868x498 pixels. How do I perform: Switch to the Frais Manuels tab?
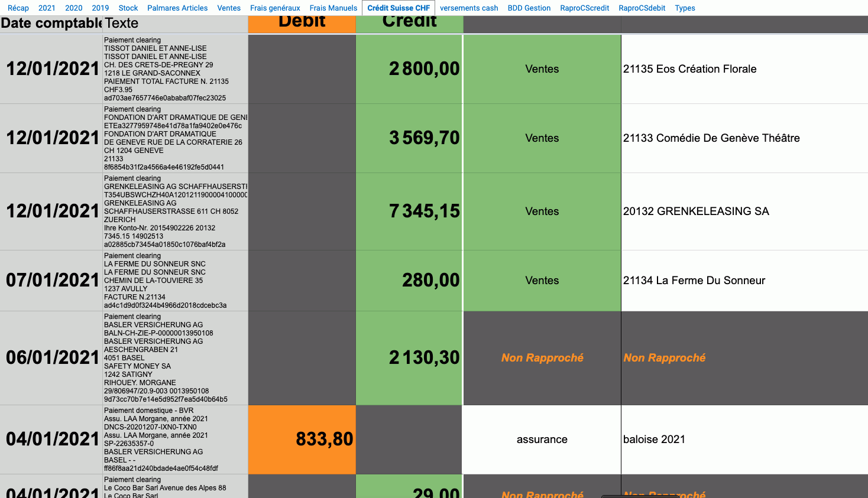(333, 8)
